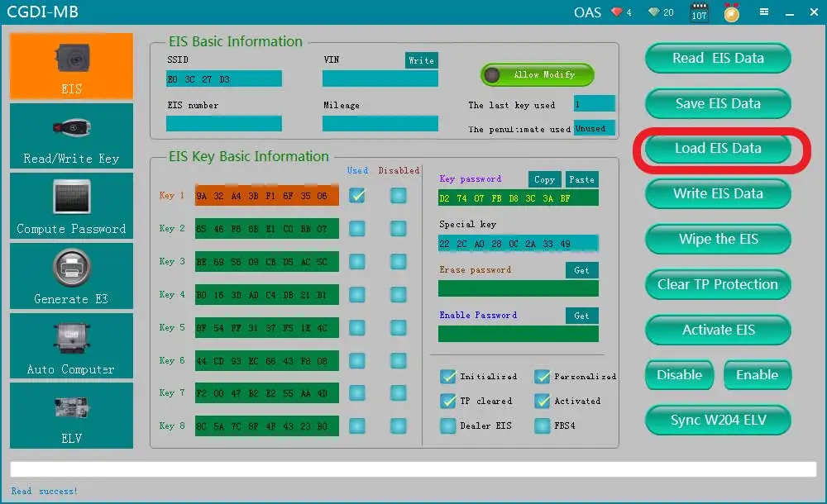
Task: Click the Activate EIS button
Action: coord(718,330)
